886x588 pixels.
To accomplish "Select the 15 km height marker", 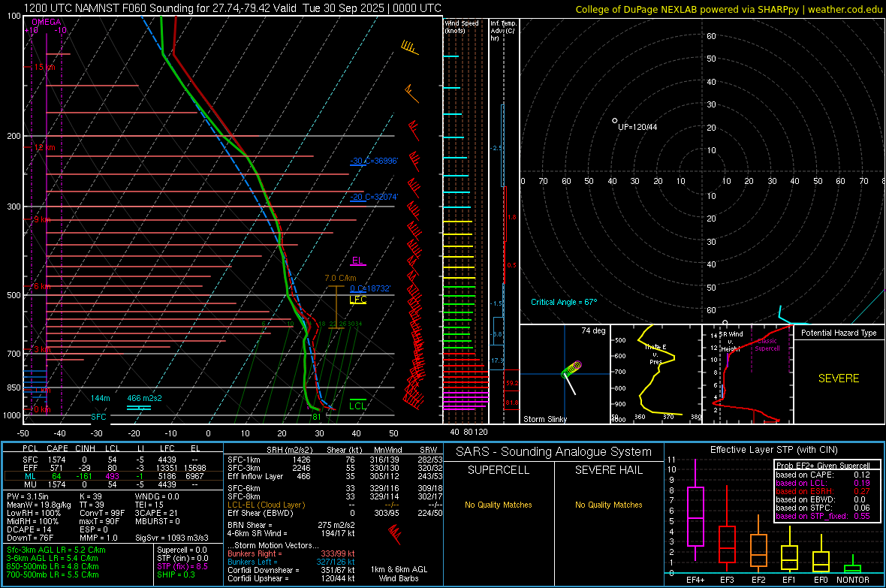I will click(44, 67).
